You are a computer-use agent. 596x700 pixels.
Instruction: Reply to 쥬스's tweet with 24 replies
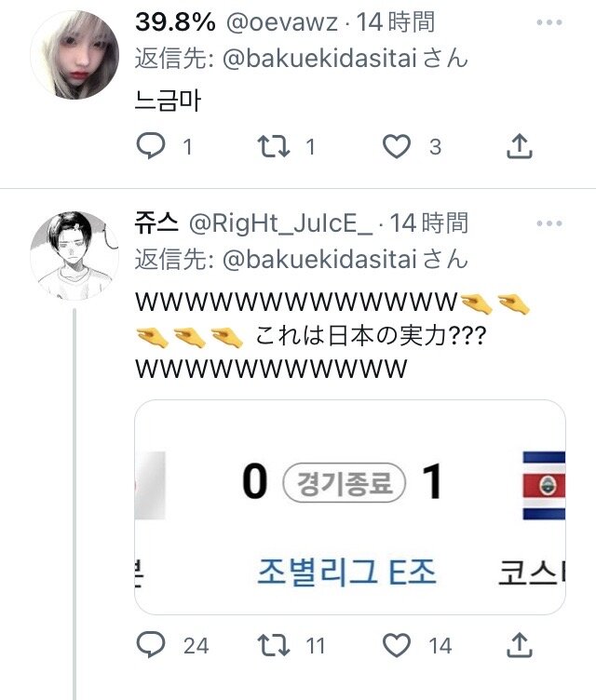[151, 645]
